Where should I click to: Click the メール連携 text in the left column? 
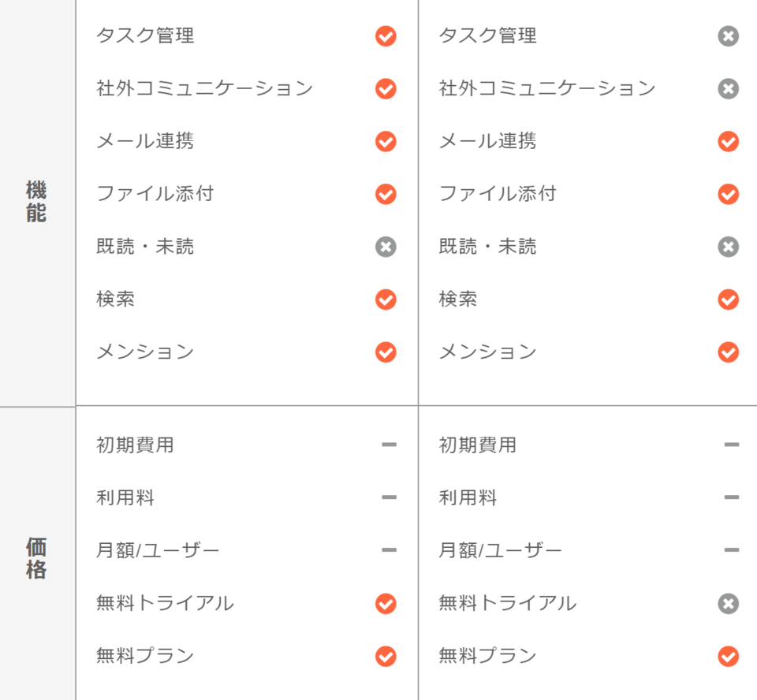(x=145, y=141)
